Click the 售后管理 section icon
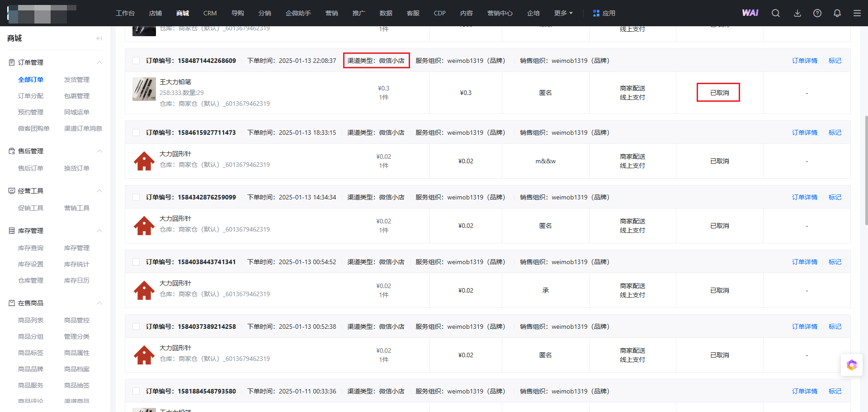Viewport: 868px width, 412px height. click(12, 151)
